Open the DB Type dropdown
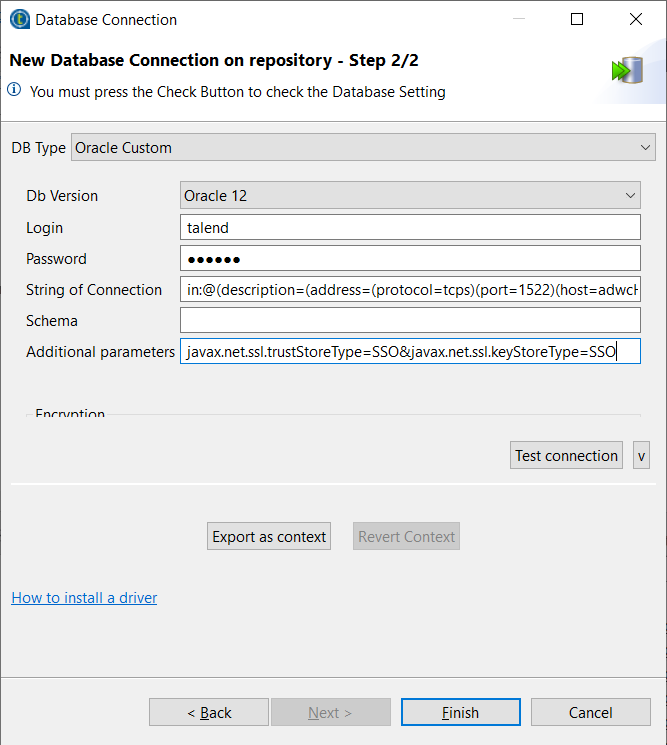This screenshot has width=667, height=745. point(363,148)
